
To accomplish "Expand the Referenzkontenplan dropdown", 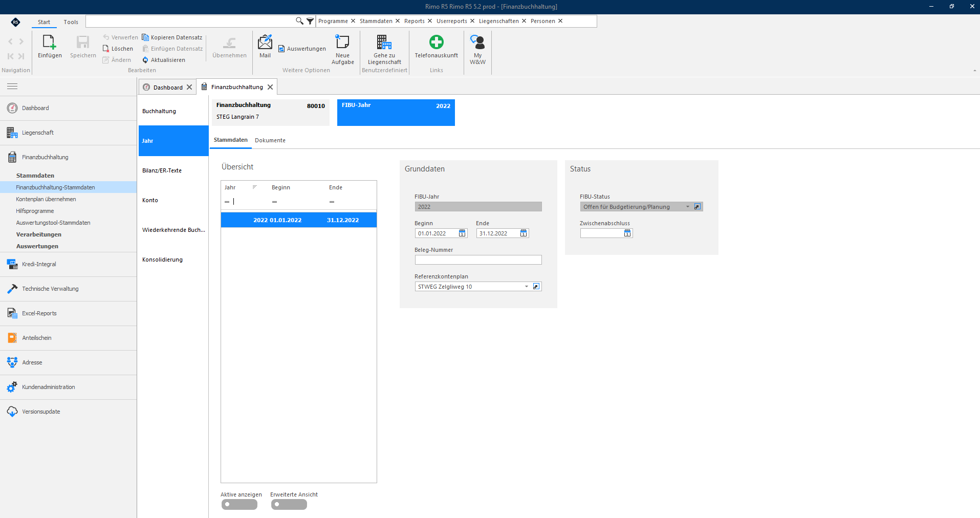I will point(527,287).
